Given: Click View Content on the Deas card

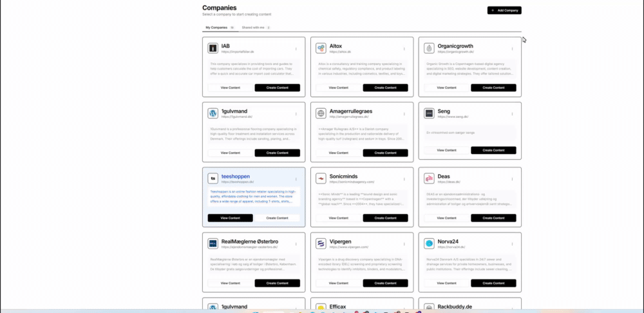Looking at the screenshot, I should tap(446, 218).
